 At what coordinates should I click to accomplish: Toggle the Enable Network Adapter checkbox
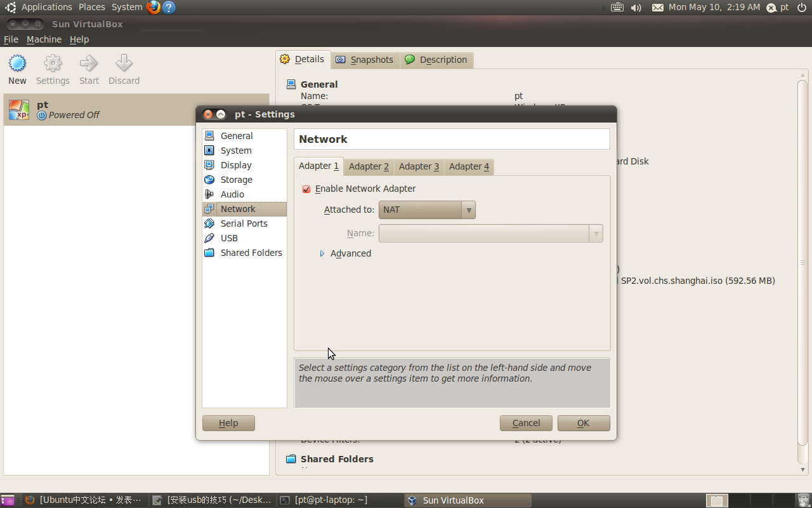click(306, 189)
